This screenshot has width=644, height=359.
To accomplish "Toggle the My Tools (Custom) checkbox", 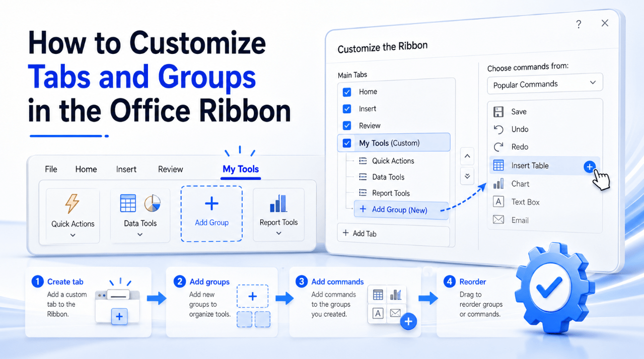I will click(347, 143).
